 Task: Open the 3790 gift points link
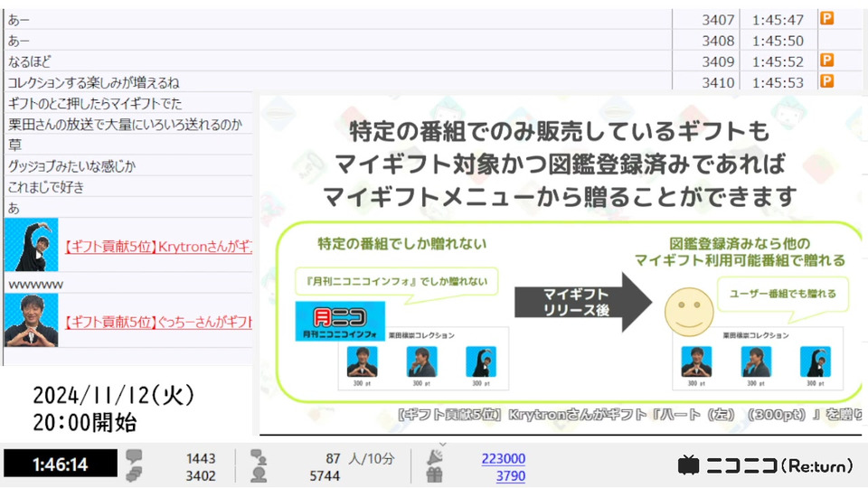(510, 475)
